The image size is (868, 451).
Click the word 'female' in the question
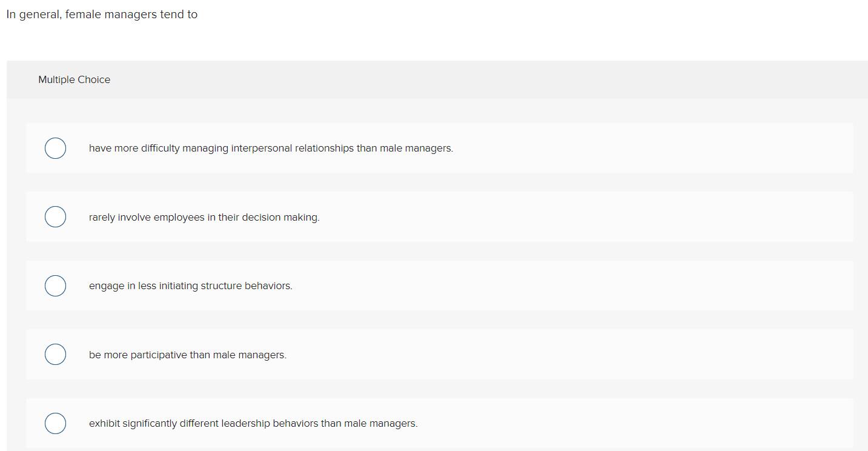click(x=83, y=15)
